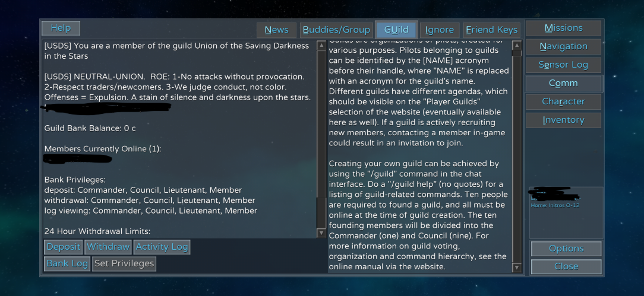Click guild info scrollbar up arrow
This screenshot has width=644, height=296.
click(321, 46)
